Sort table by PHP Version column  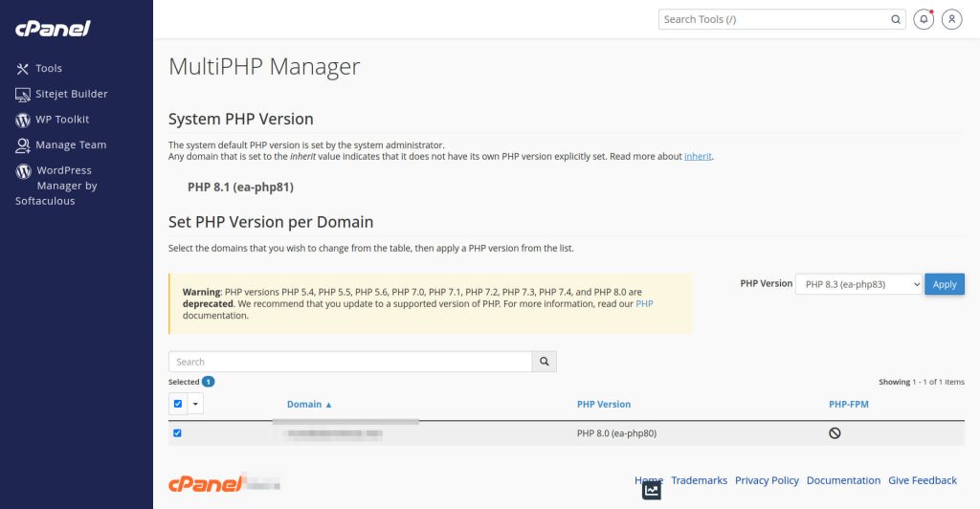[603, 404]
